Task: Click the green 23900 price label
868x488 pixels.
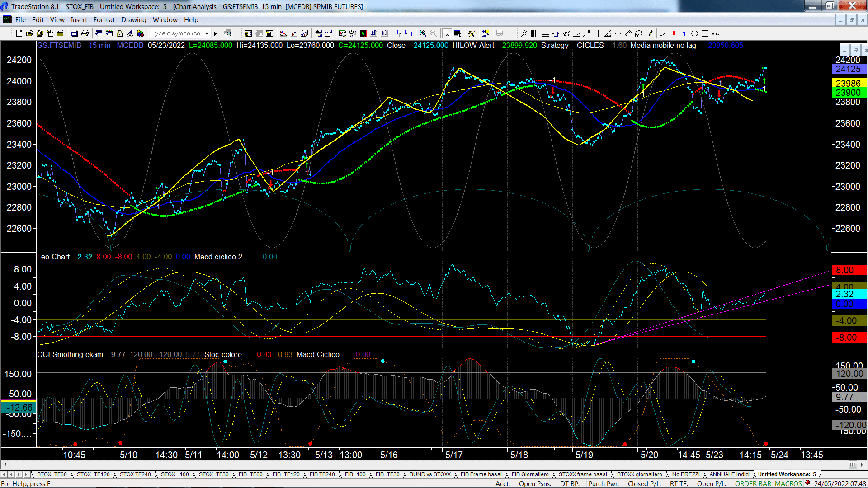Action: coord(849,93)
